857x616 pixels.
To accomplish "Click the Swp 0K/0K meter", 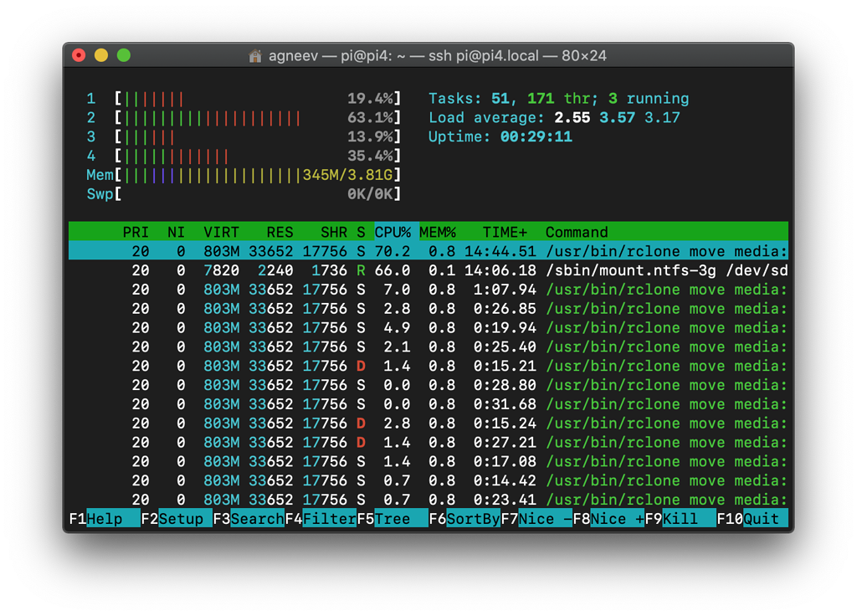I will pos(244,194).
